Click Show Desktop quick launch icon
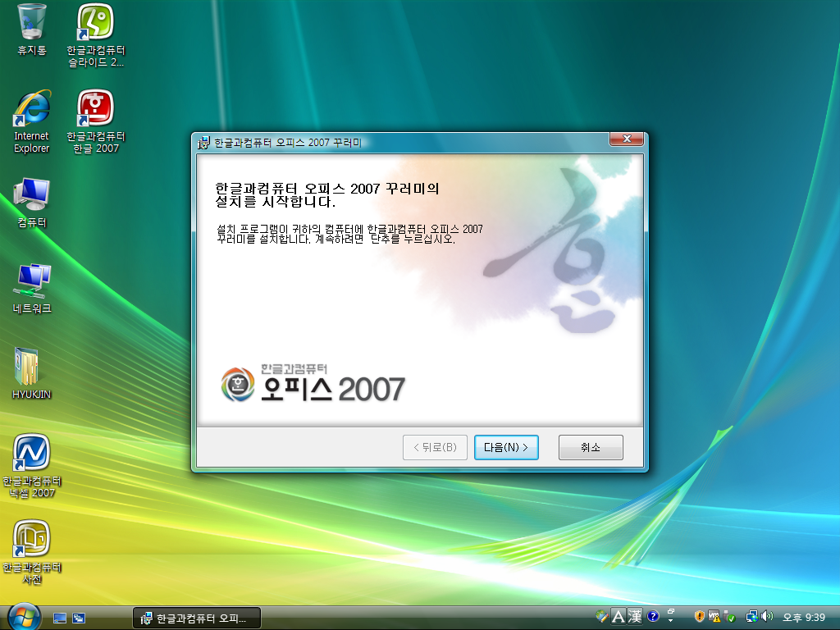 (59, 619)
